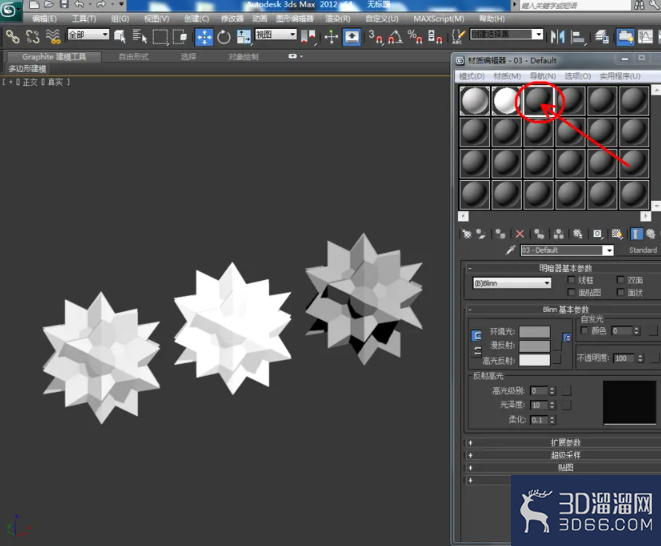Click Material ID Channel icon
The width and height of the screenshot is (661, 546).
pos(597,234)
